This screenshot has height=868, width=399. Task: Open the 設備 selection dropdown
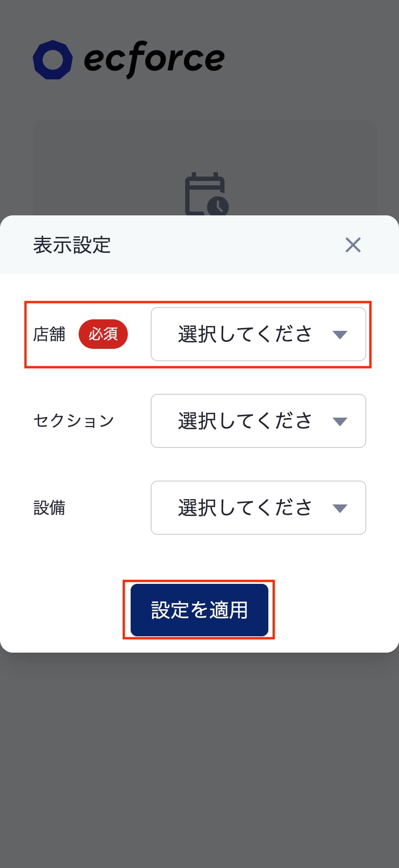tap(258, 508)
